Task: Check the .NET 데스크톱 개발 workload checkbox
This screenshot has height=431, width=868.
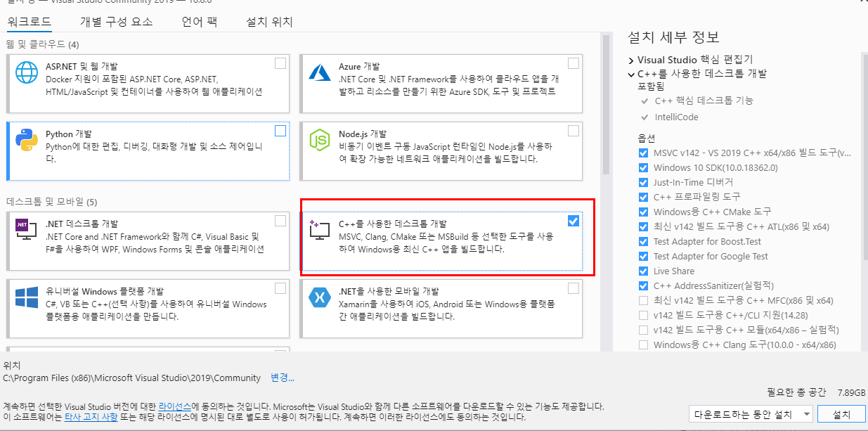Action: tap(280, 221)
